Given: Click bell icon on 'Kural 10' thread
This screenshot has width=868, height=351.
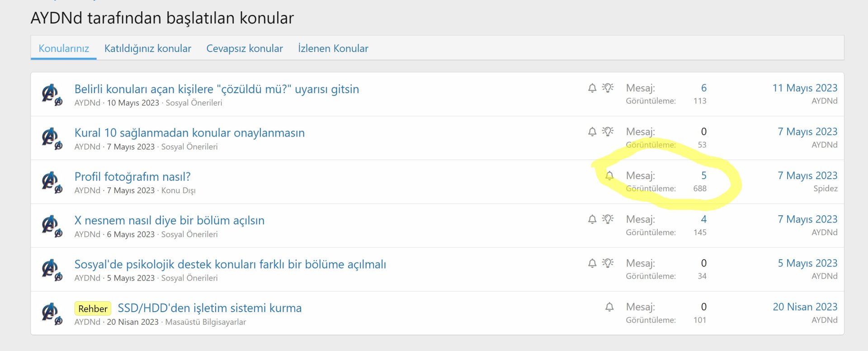Looking at the screenshot, I should [x=592, y=132].
